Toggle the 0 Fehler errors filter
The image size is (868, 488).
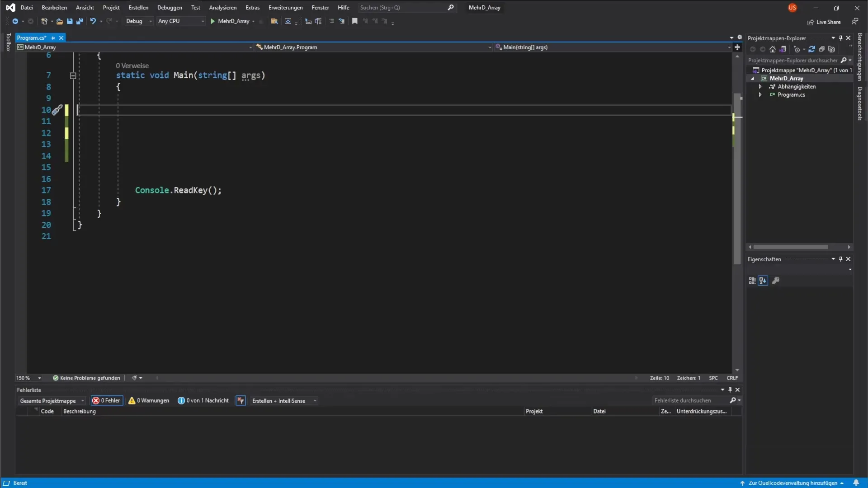(x=107, y=401)
